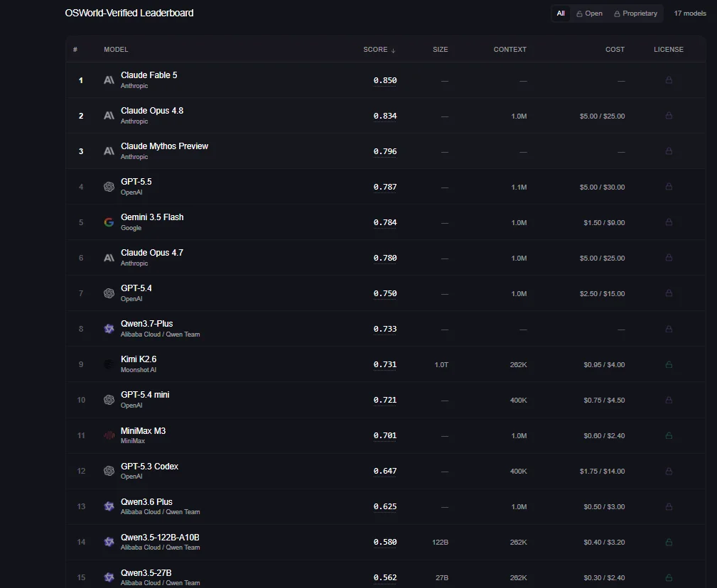Filter leaderboard to Open models
The image size is (717, 588).
point(589,13)
